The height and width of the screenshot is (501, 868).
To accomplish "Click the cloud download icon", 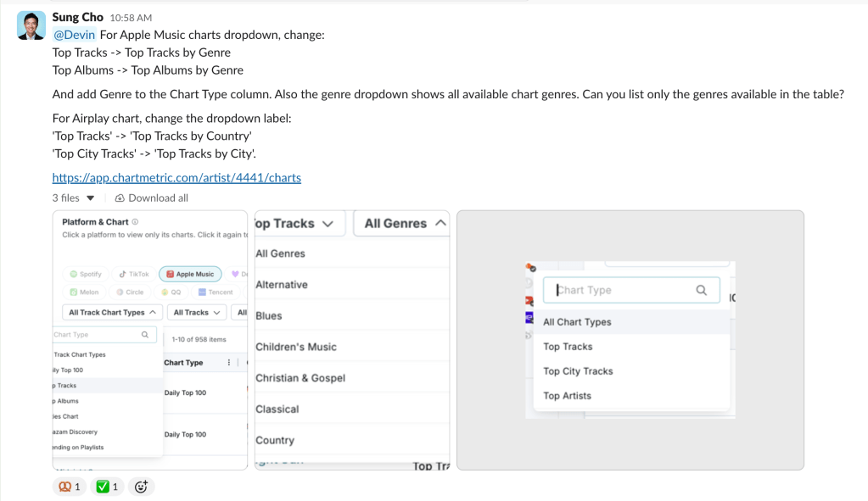I will click(120, 198).
